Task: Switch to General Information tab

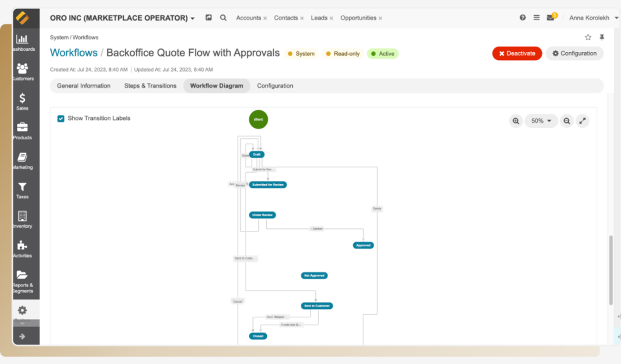Action: pos(84,86)
